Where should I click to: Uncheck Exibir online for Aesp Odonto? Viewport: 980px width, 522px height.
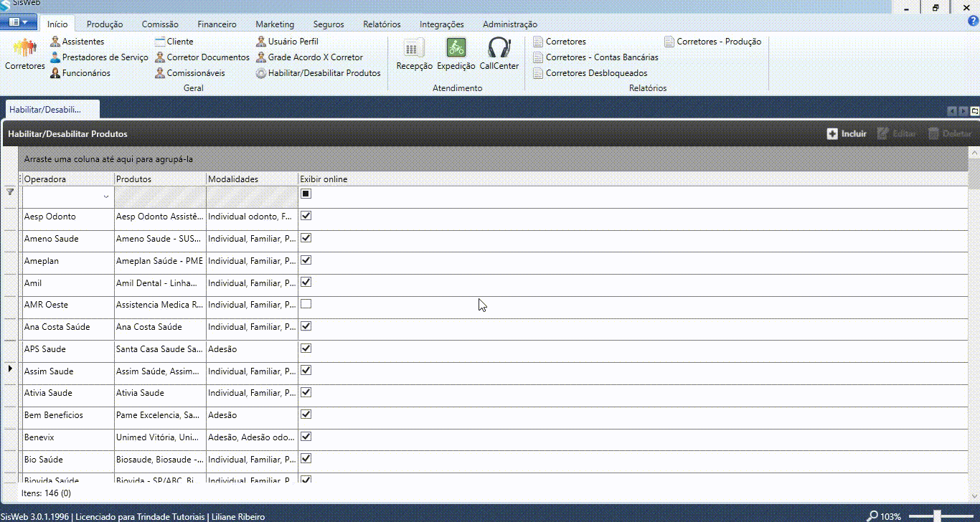point(306,216)
